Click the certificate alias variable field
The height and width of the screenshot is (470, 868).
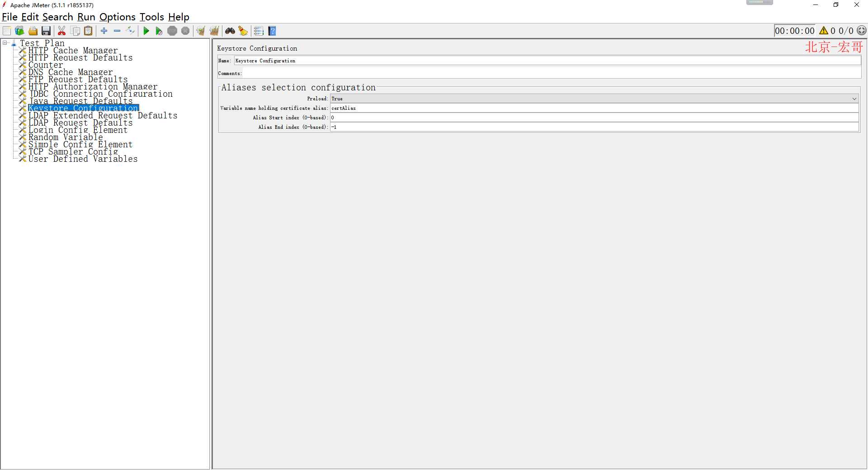(x=594, y=108)
